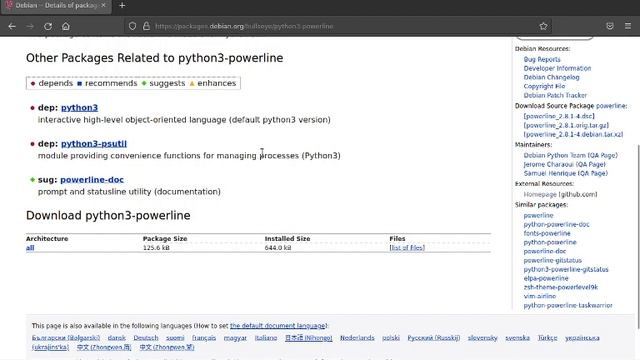Open similar package vim-airline
Image resolution: width=640 pixels, height=360 pixels.
coord(540,296)
